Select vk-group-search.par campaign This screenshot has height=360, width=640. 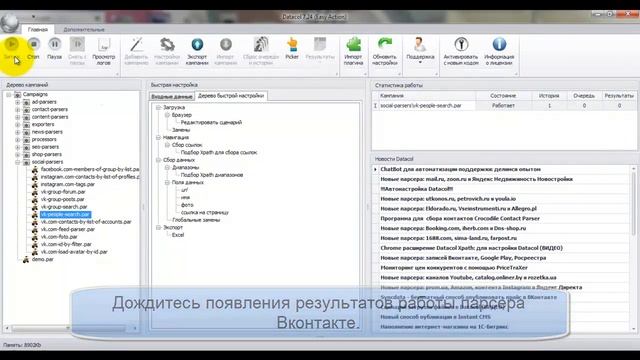pyautogui.click(x=64, y=207)
